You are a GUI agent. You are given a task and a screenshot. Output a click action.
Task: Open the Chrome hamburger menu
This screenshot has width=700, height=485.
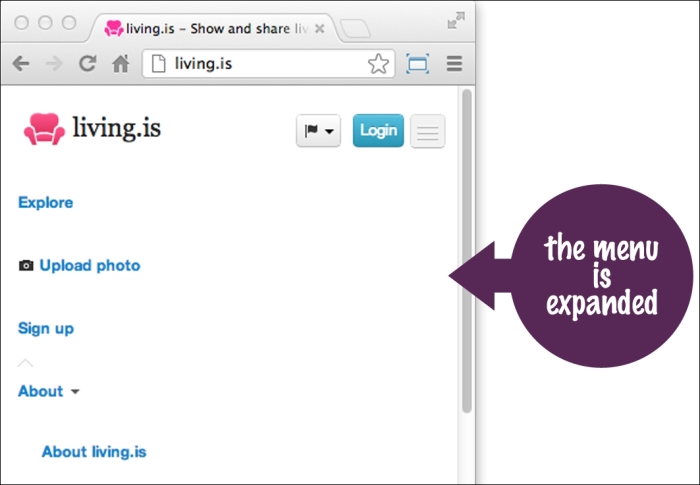454,63
